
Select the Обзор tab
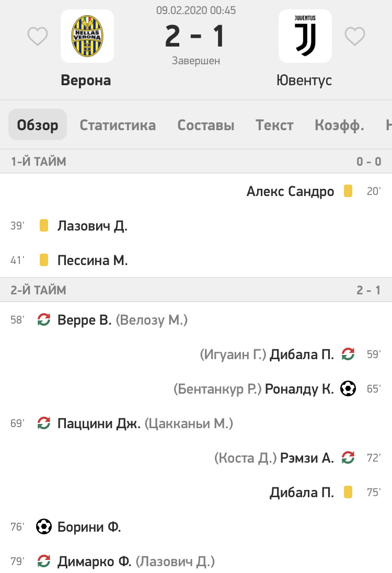click(x=38, y=125)
